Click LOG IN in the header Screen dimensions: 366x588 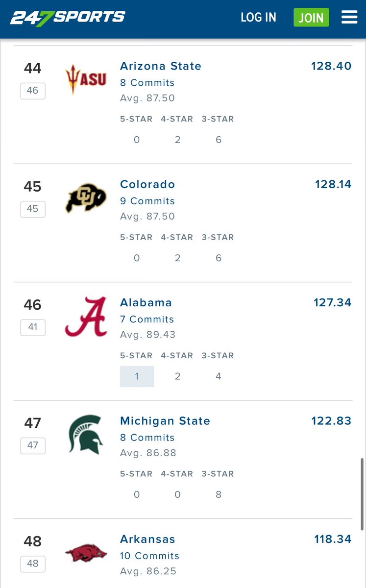pyautogui.click(x=258, y=18)
